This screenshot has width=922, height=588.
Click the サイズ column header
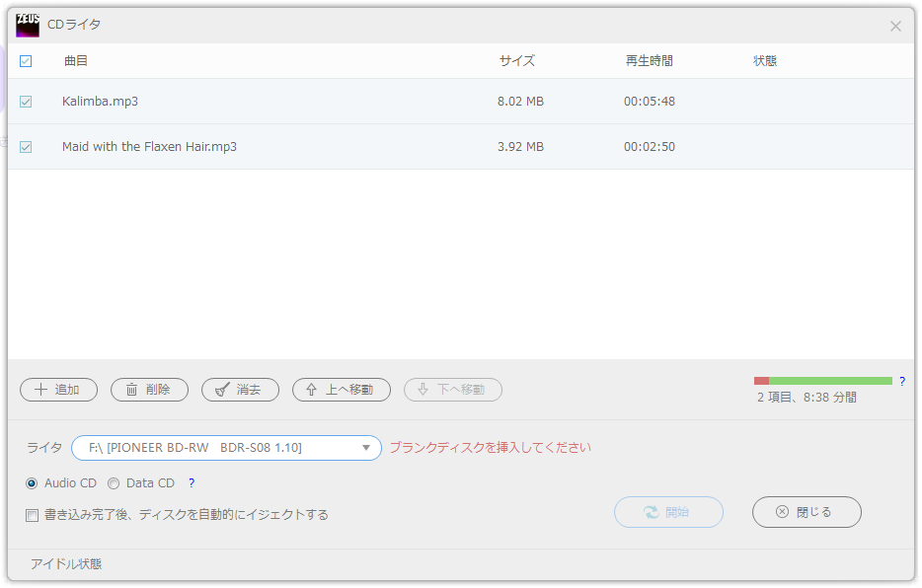coord(517,60)
